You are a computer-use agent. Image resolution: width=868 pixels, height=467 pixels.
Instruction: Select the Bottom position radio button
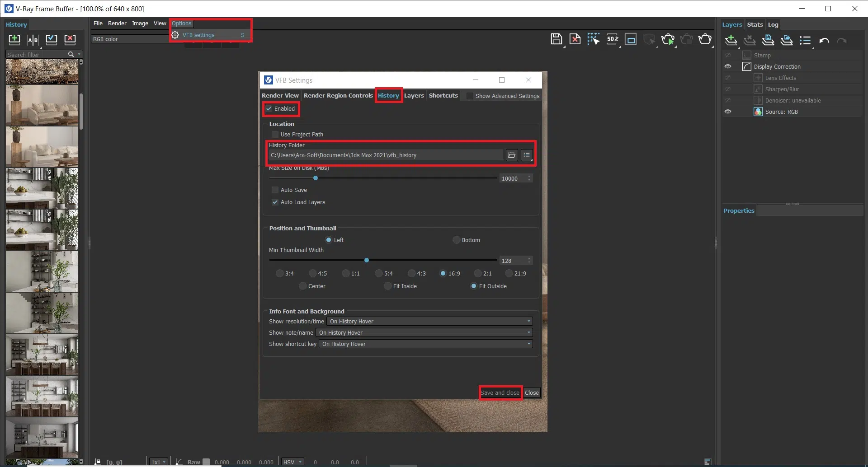click(x=457, y=240)
